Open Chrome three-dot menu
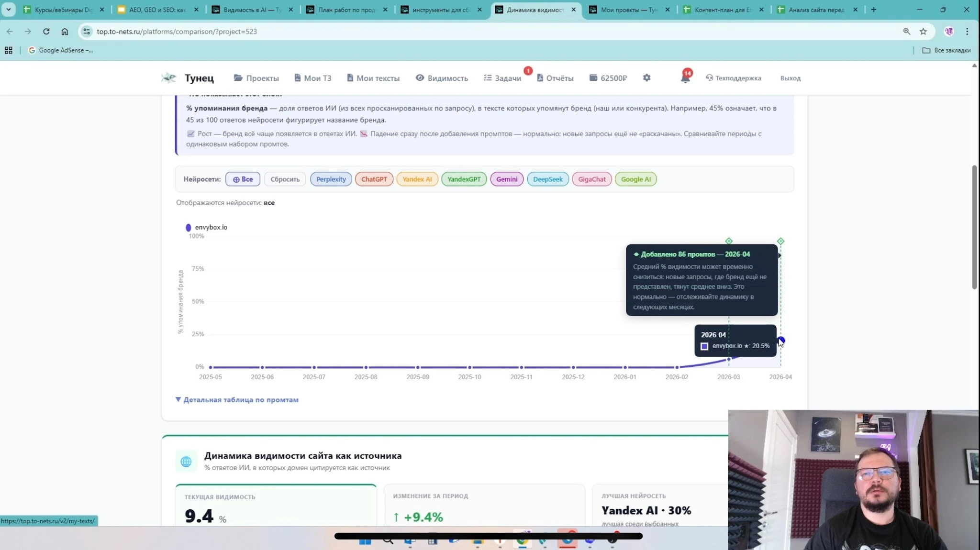The width and height of the screenshot is (980, 550). point(967,32)
